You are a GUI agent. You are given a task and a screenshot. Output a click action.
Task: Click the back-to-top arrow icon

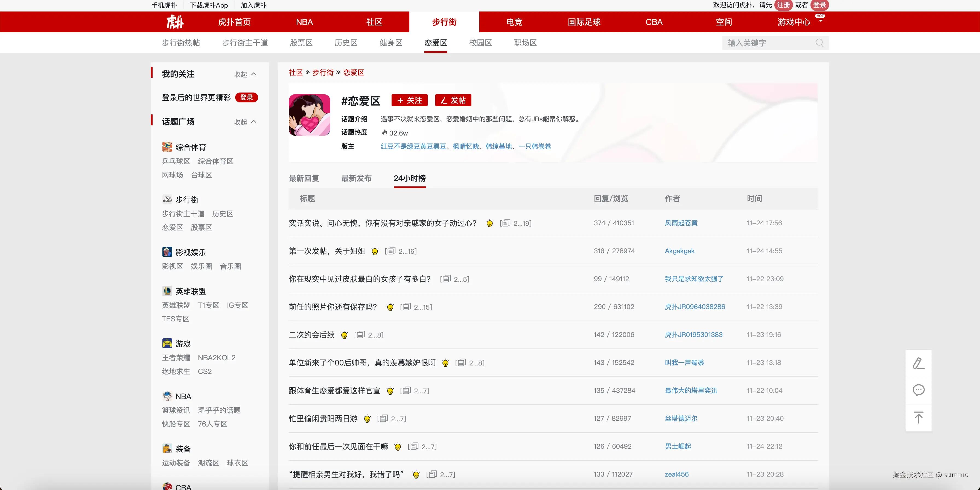tap(918, 417)
